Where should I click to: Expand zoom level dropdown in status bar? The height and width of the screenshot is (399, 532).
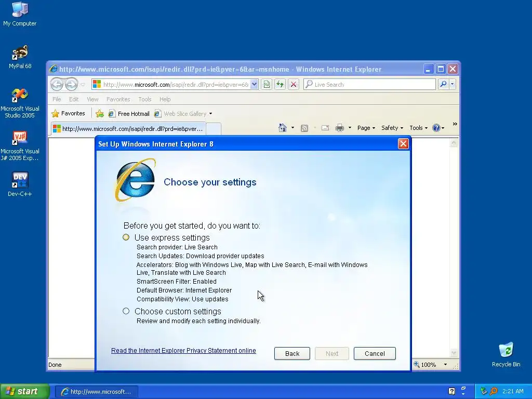[x=445, y=364]
